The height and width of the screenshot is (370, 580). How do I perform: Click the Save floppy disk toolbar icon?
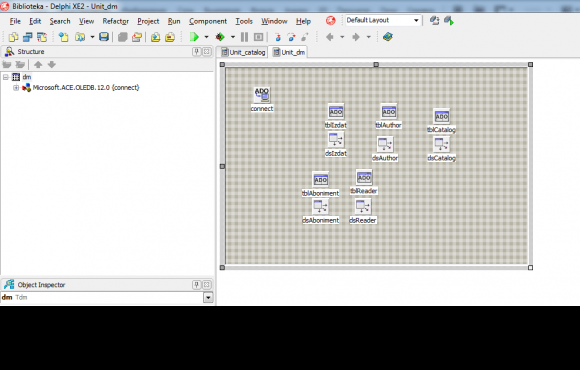104,37
